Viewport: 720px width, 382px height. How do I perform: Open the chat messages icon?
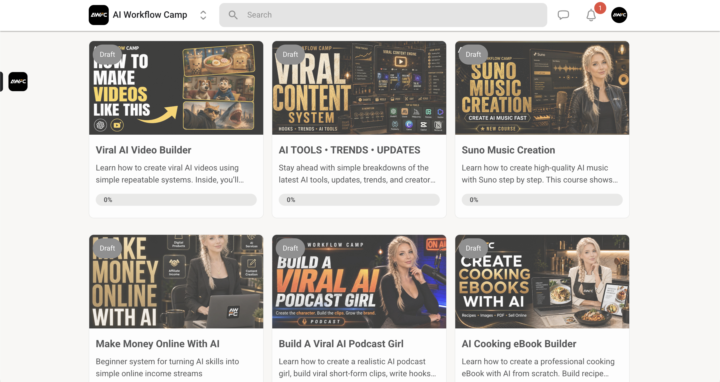tap(563, 15)
